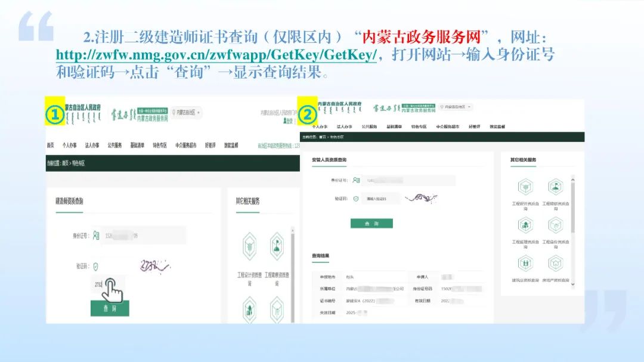Image resolution: width=644 pixels, height=362 pixels.
Task: Open 房地产资质查询 icon in screenshot 2
Action: [555, 264]
